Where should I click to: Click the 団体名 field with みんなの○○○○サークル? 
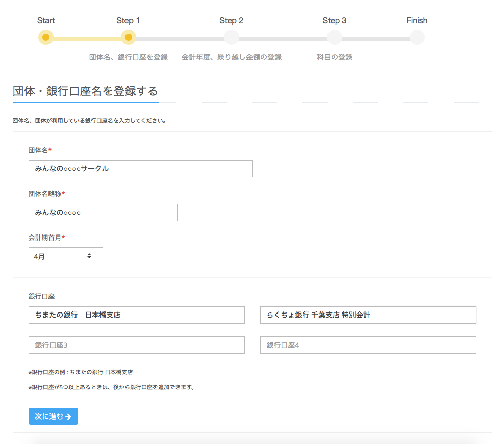[x=140, y=169]
